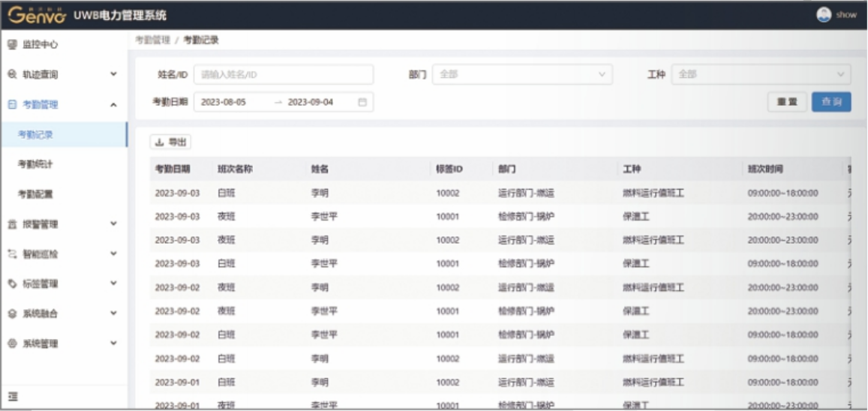Click 考勤管理 breadcrumb link
Screen dimensions: 868x411
[x=153, y=40]
